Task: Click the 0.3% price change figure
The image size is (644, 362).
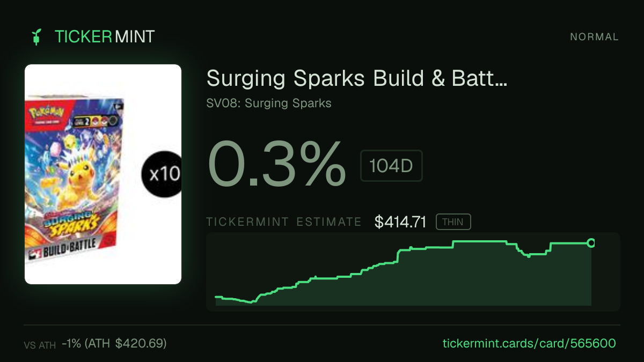Action: [x=276, y=164]
